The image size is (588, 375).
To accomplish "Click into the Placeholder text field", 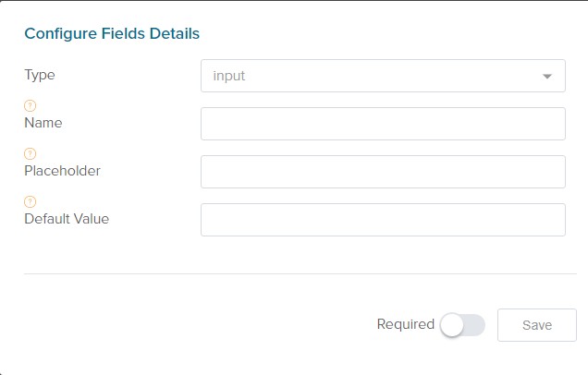I will pyautogui.click(x=382, y=172).
